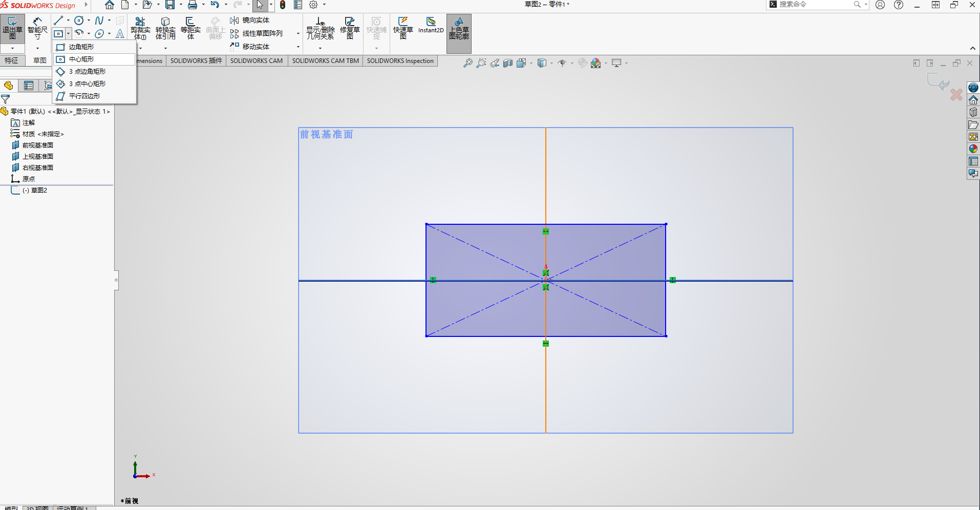The height and width of the screenshot is (510, 980).
Task: Click the Exit Sketch (退出草图) button
Action: [12, 29]
